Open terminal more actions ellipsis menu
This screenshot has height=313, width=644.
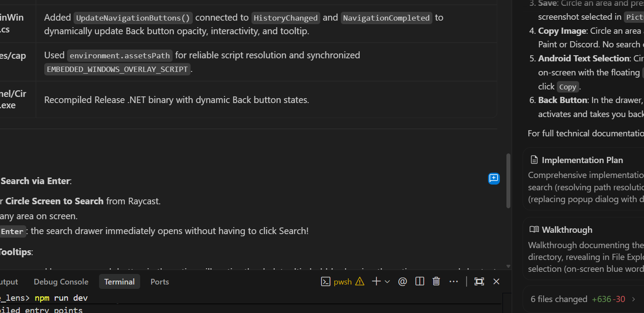pyautogui.click(x=453, y=281)
